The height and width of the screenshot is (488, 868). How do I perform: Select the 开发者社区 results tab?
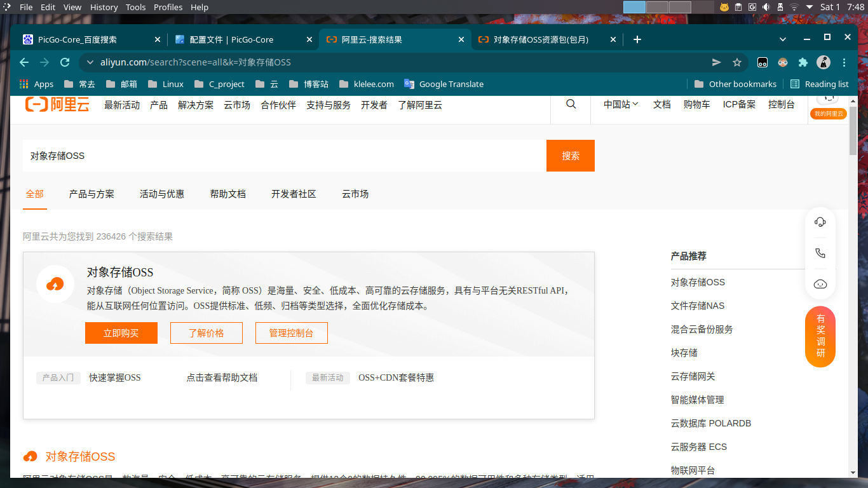click(294, 194)
